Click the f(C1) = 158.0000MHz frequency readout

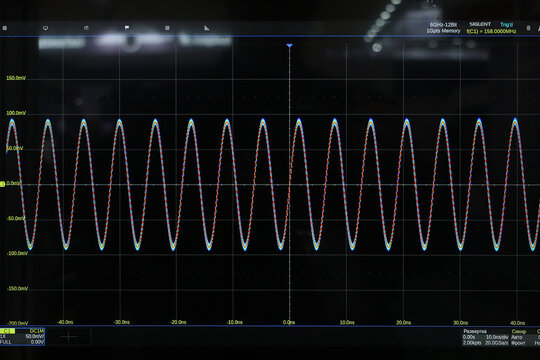pyautogui.click(x=491, y=31)
